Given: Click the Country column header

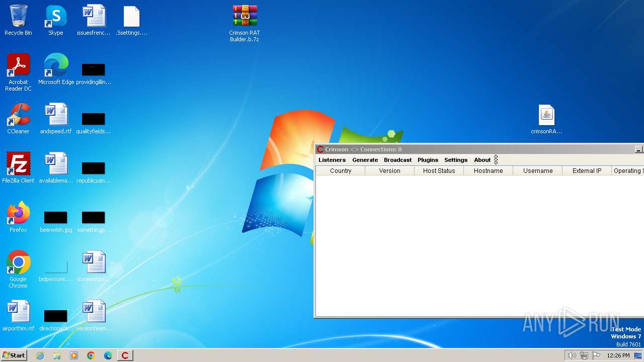Looking at the screenshot, I should click(x=341, y=171).
